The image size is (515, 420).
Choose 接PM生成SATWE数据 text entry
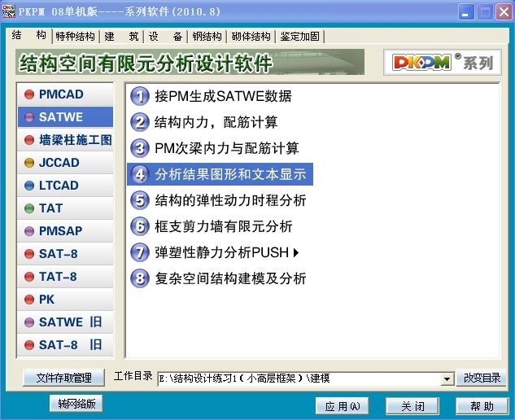click(x=224, y=96)
